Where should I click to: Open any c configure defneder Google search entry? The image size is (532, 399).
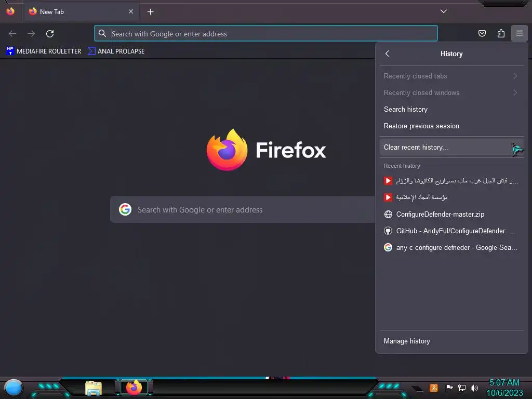451,247
